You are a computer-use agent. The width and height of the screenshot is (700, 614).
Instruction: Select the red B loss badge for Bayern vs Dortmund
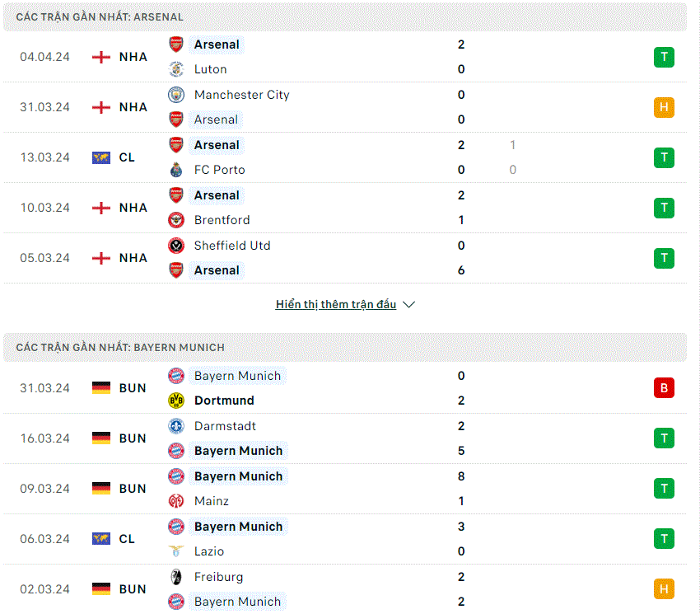tap(664, 388)
